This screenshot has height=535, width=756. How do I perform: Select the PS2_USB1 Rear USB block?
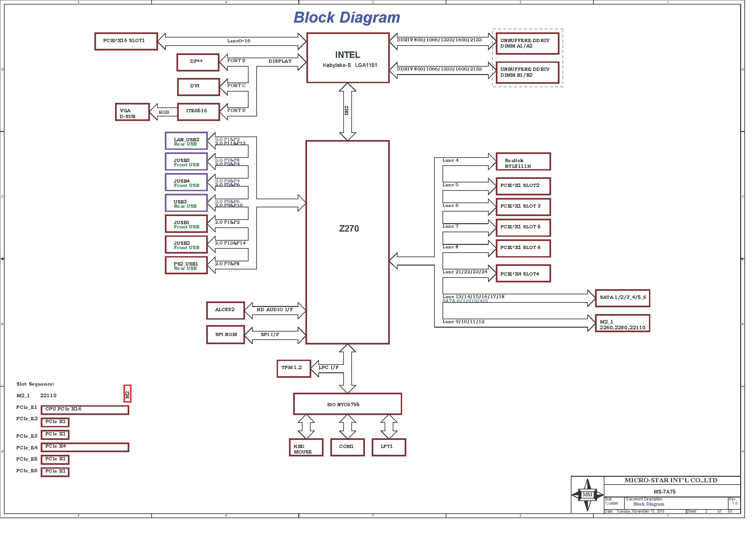186,265
